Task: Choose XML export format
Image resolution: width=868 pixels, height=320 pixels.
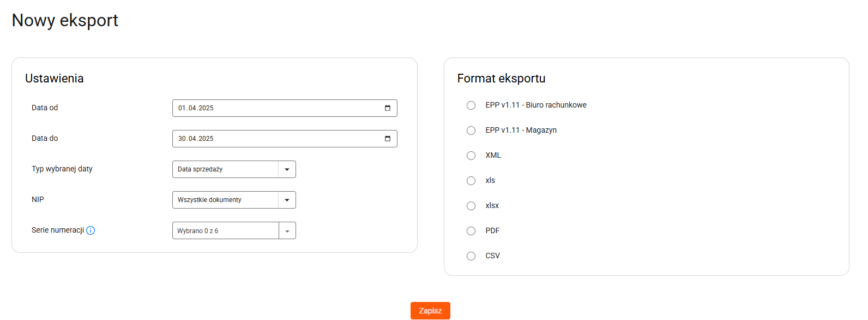Action: (x=471, y=156)
